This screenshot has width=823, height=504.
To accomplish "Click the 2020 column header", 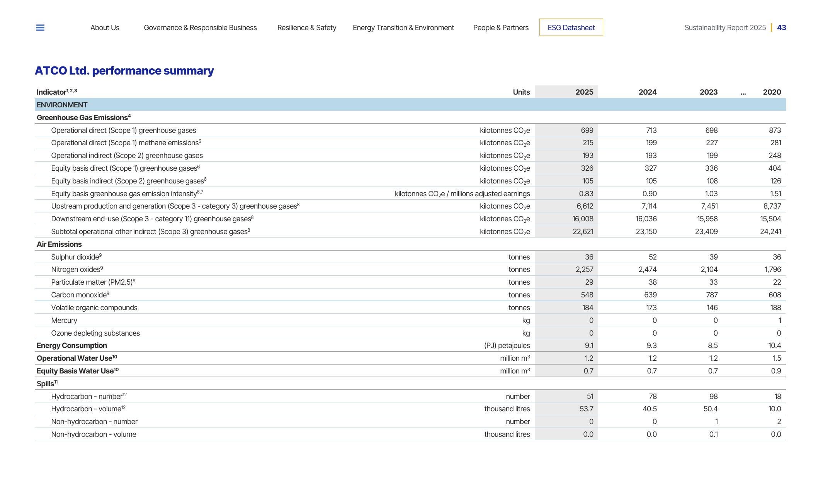I will pyautogui.click(x=772, y=92).
